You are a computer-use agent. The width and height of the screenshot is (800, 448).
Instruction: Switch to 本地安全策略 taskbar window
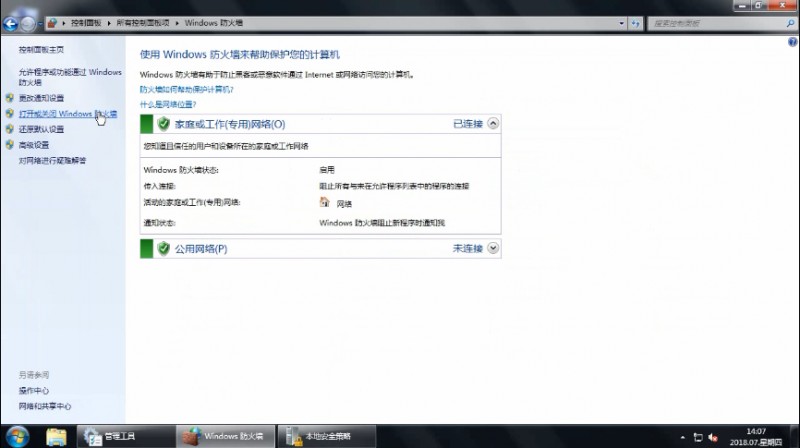327,436
